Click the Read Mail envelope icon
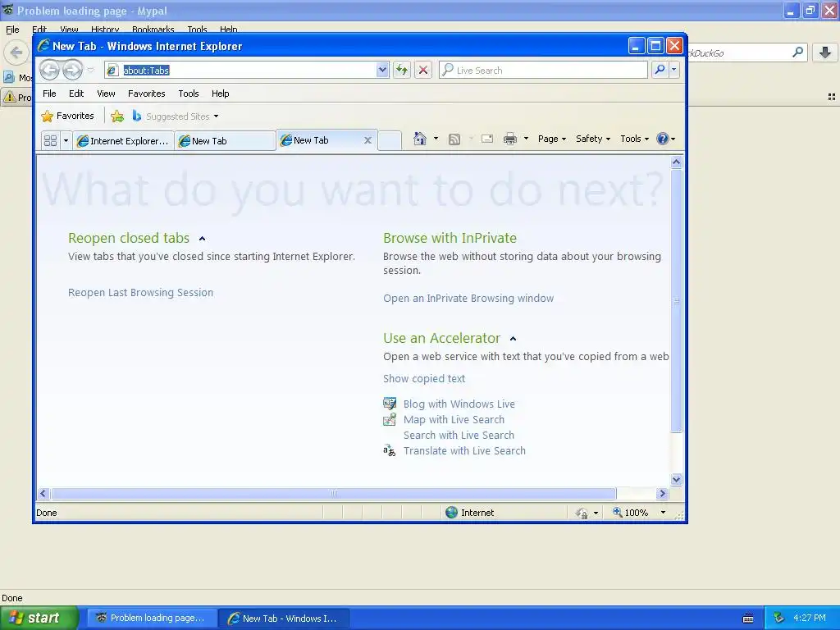Image resolution: width=840 pixels, height=630 pixels. coord(487,139)
